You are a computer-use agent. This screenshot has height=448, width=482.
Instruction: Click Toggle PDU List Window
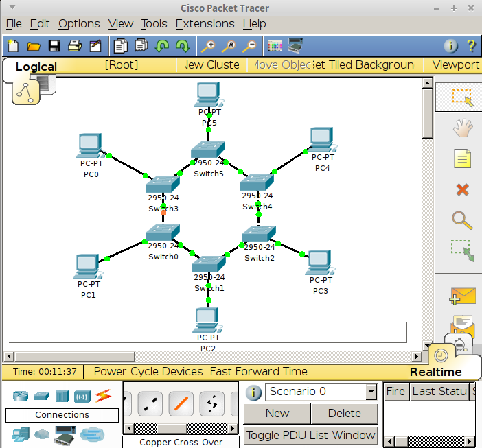tap(310, 435)
